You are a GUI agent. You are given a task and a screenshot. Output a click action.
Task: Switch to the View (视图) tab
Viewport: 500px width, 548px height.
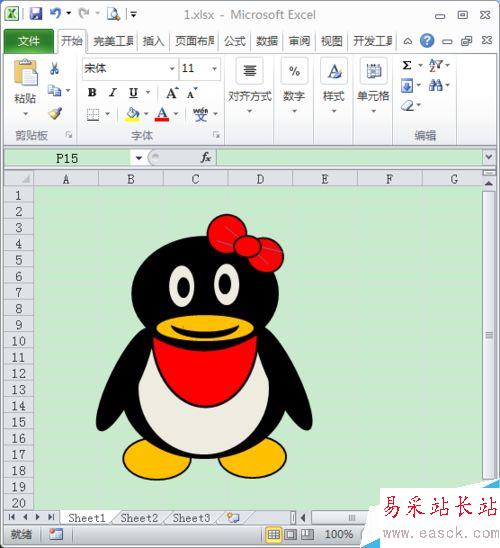pos(332,41)
